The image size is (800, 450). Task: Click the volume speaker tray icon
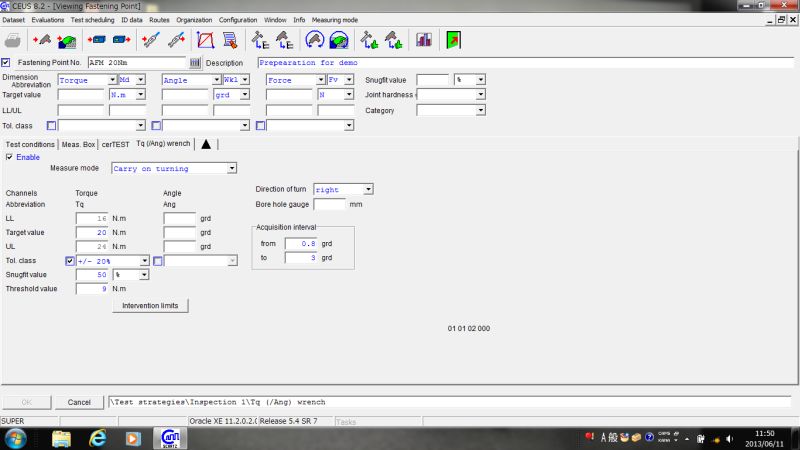pos(730,439)
